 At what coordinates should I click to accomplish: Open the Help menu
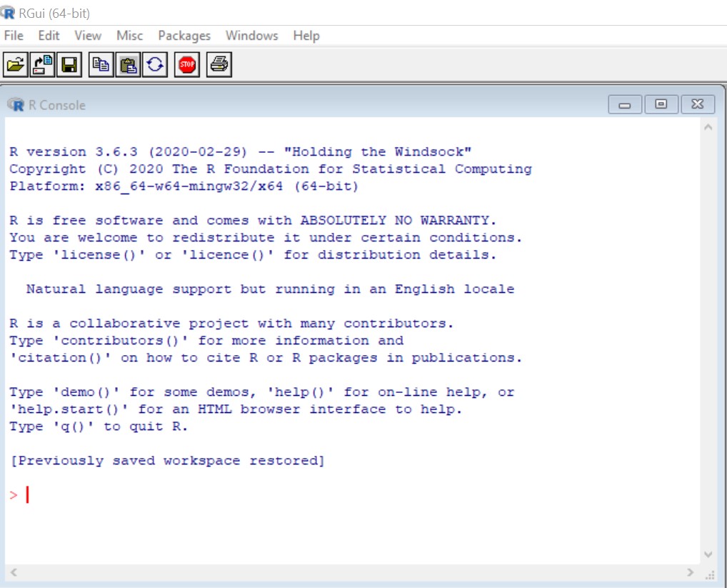point(306,36)
